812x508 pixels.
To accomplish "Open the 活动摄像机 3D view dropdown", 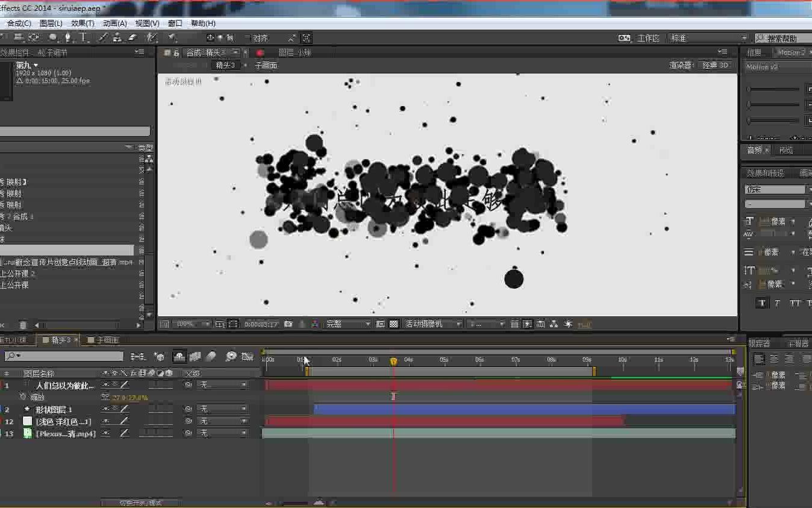I will pyautogui.click(x=431, y=324).
